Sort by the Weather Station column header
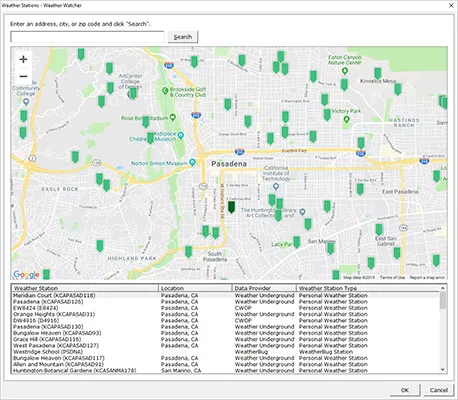458x400 pixels. (x=85, y=288)
